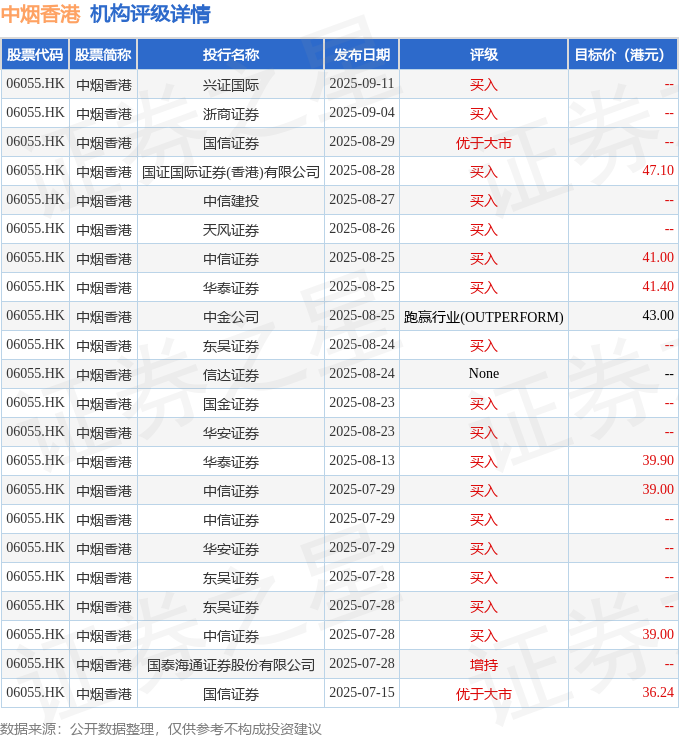
Task: Click target price dash in 信达证券 row
Action: click(669, 375)
